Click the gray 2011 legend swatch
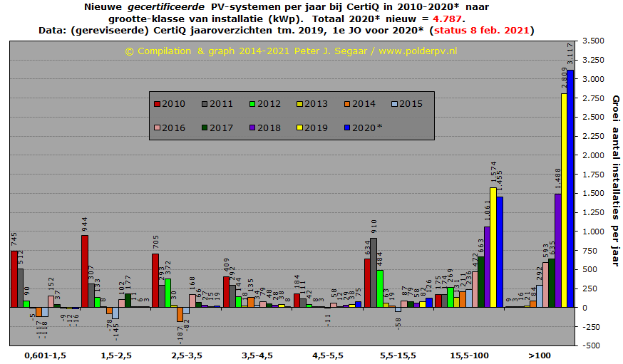This screenshot has height=364, width=623. pos(205,104)
